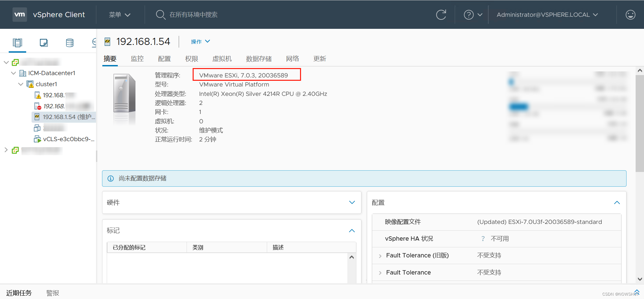644x299 pixels.
Task: Select the host with warning icon
Action: point(54,95)
